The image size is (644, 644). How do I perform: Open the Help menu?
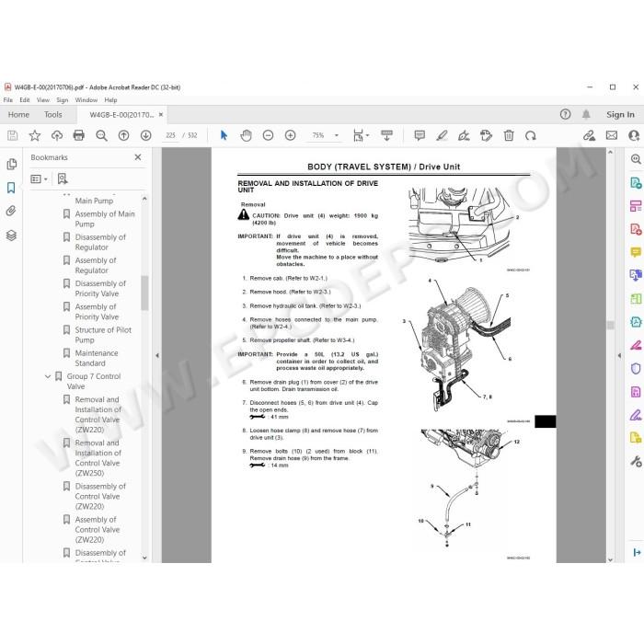110,99
